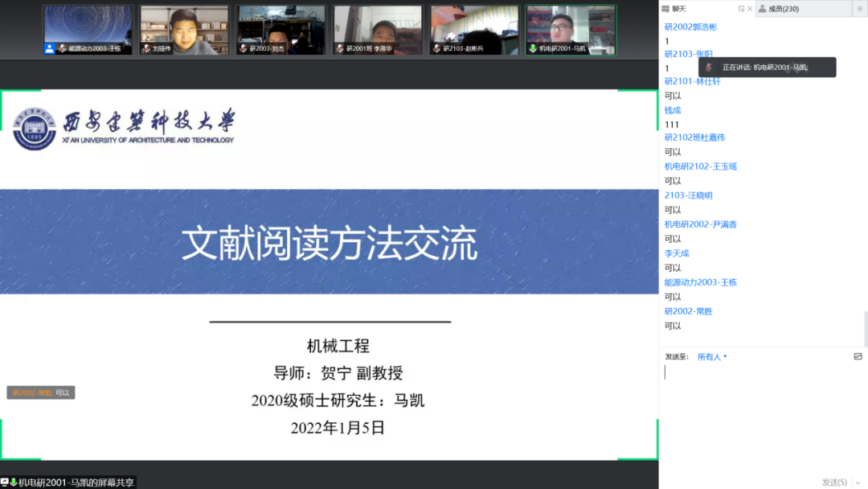Click muted mic icon in speaking notification

[x=708, y=68]
